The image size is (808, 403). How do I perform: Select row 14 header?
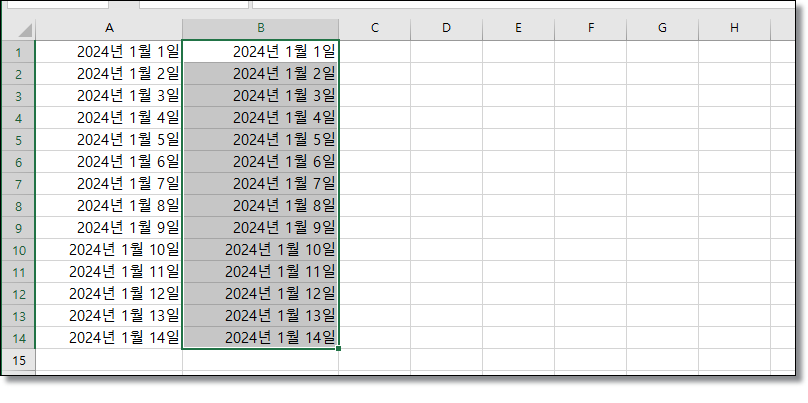click(x=19, y=338)
